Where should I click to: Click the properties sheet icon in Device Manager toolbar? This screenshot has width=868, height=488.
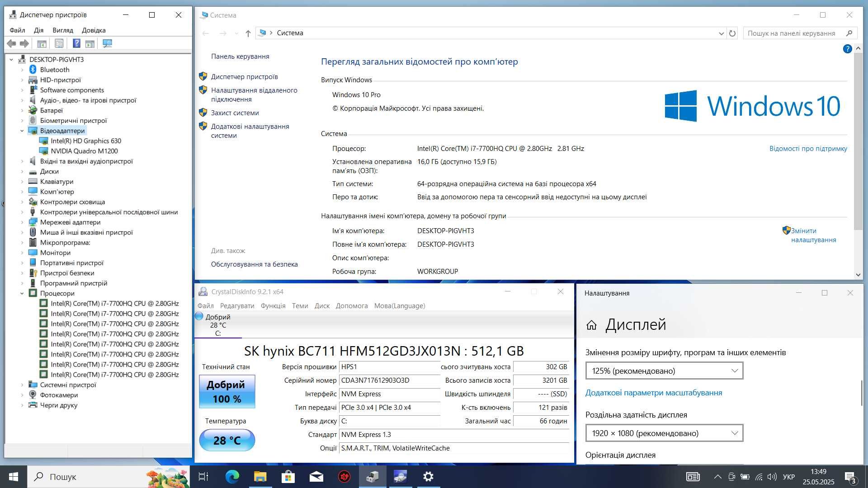point(59,43)
